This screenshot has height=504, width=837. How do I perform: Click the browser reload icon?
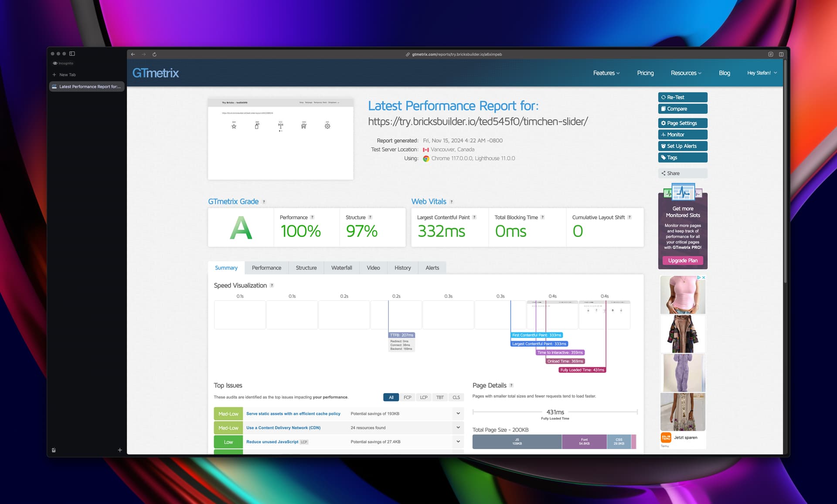pyautogui.click(x=154, y=54)
